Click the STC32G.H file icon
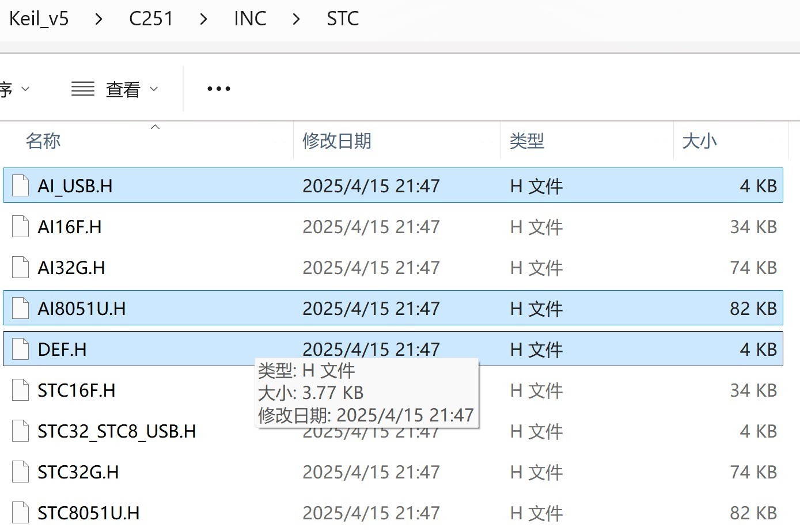The image size is (800, 532). 21,472
